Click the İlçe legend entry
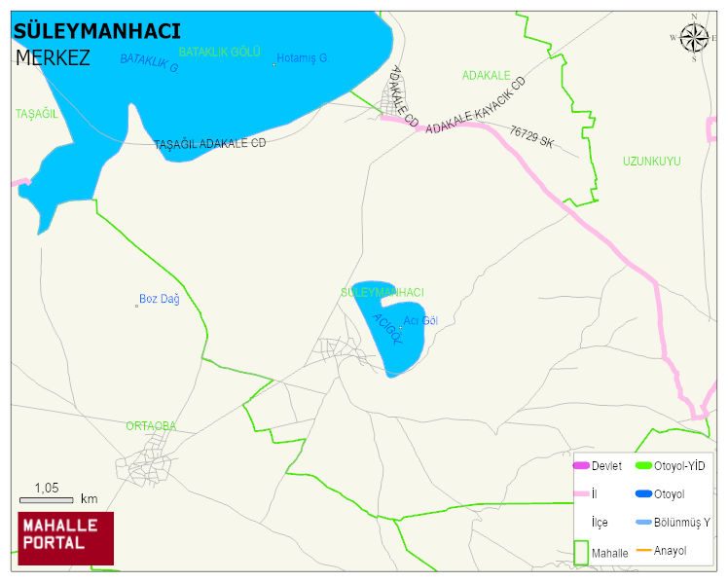The height and width of the screenshot is (582, 728). coord(600,522)
